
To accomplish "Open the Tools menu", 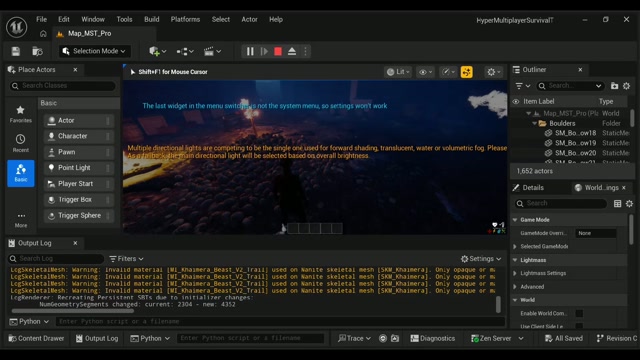I will coord(124,19).
